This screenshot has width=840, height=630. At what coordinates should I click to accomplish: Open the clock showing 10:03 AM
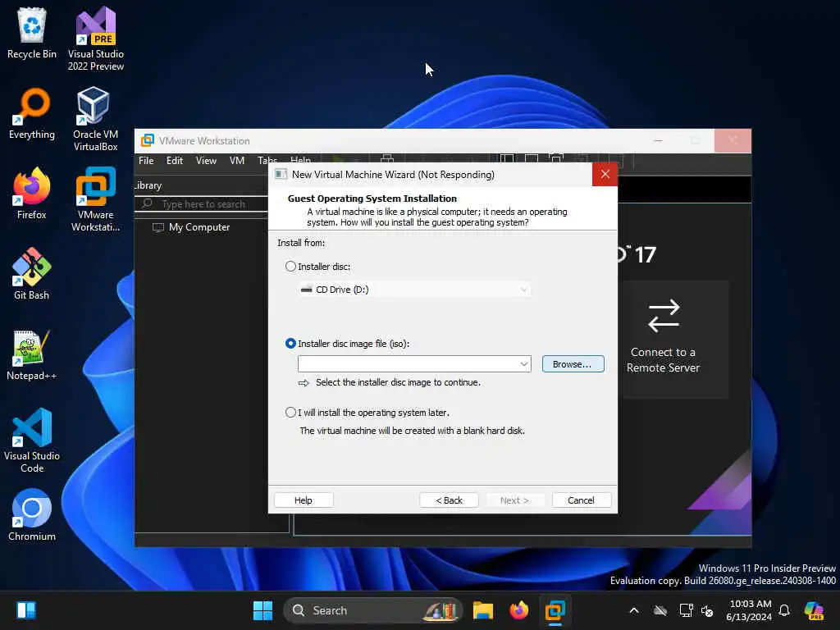[x=750, y=610]
